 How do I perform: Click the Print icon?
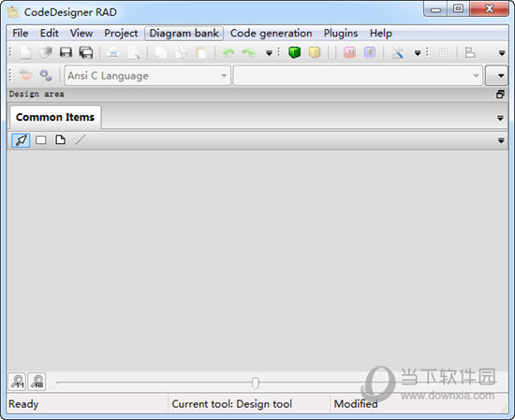[113, 52]
